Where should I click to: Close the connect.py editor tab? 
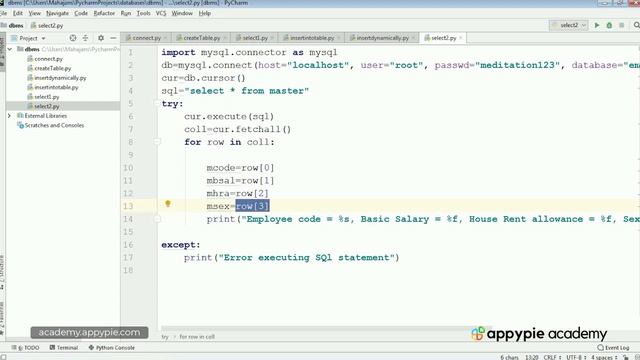coord(165,38)
